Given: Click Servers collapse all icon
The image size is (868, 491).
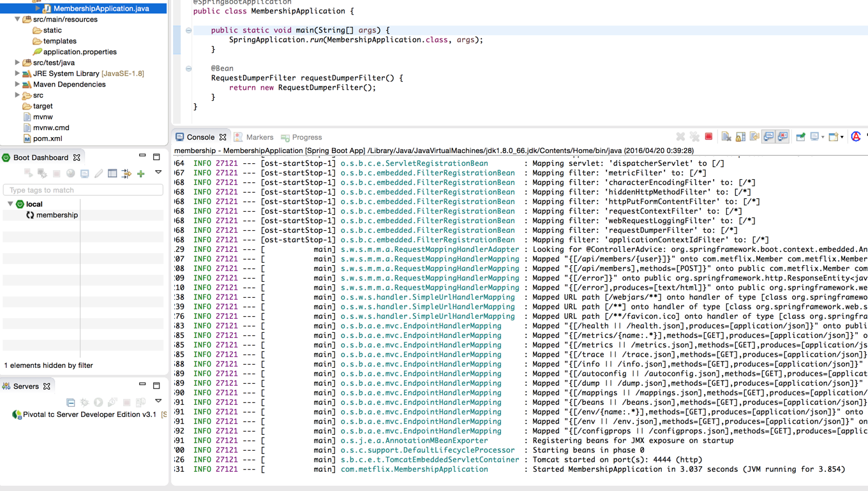Looking at the screenshot, I should tap(71, 402).
